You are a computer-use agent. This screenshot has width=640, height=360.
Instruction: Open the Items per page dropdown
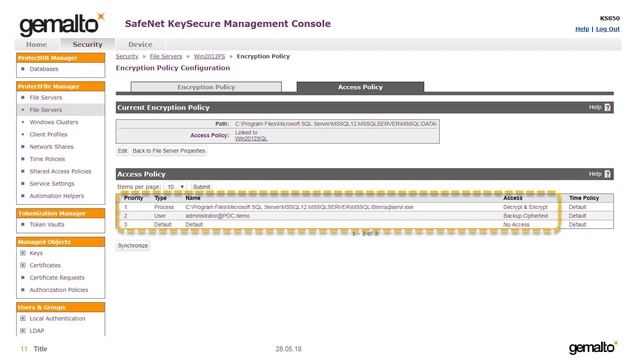(176, 187)
